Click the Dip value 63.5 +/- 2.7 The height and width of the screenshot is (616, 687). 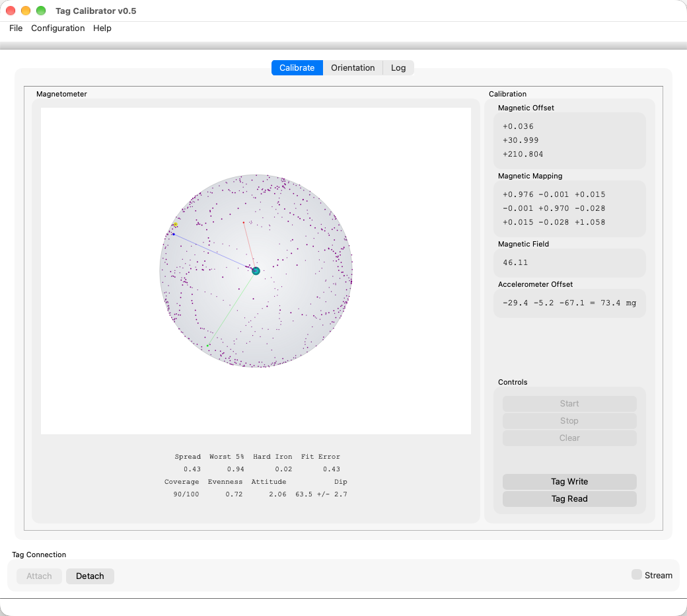tap(321, 494)
